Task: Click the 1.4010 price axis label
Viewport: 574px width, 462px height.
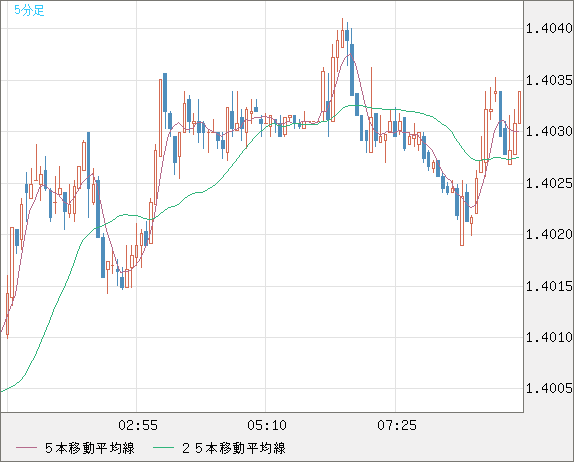Action: tap(549, 337)
